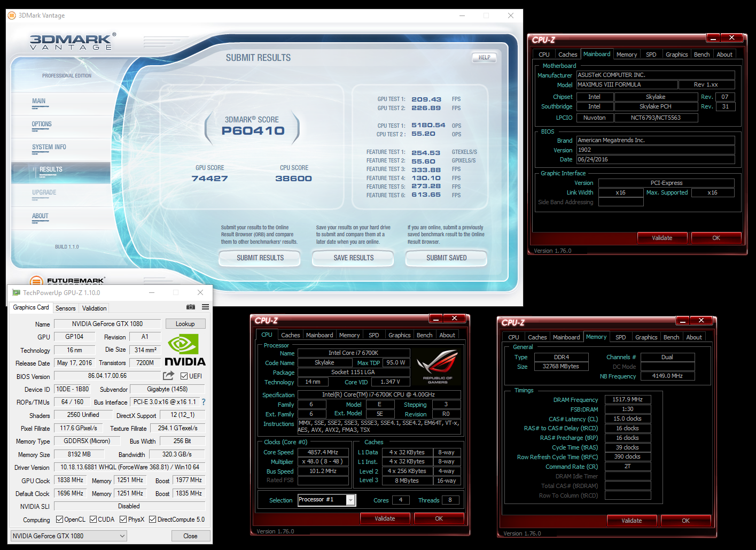Open the CPU tab in Mainboard CPU-Z window
The width and height of the screenshot is (756, 550).
[544, 55]
